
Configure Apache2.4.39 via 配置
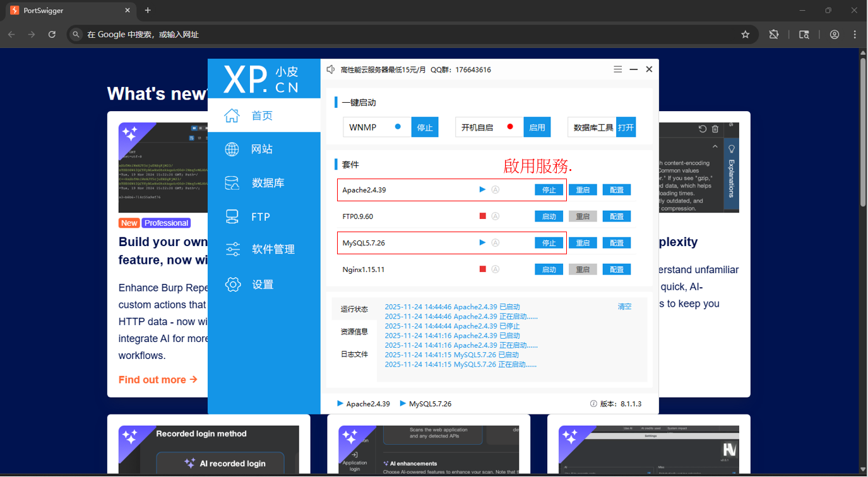(x=617, y=190)
